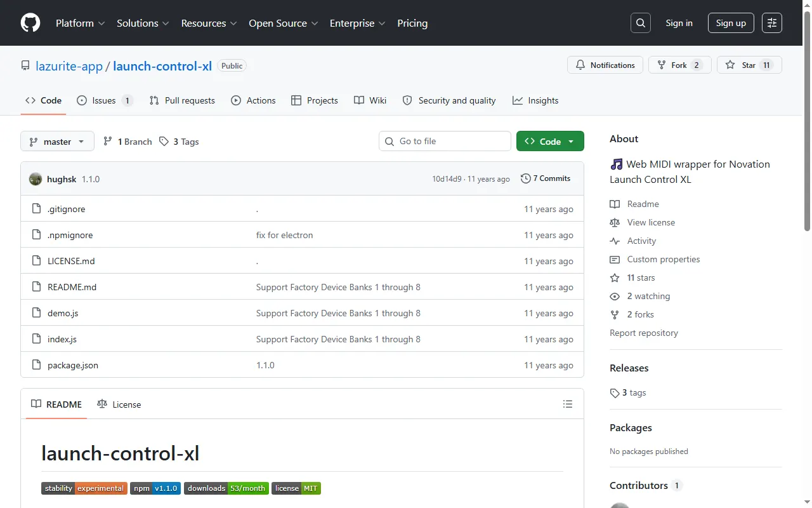The width and height of the screenshot is (812, 508).
Task: Expand the Resources dropdown menu
Action: pos(209,23)
